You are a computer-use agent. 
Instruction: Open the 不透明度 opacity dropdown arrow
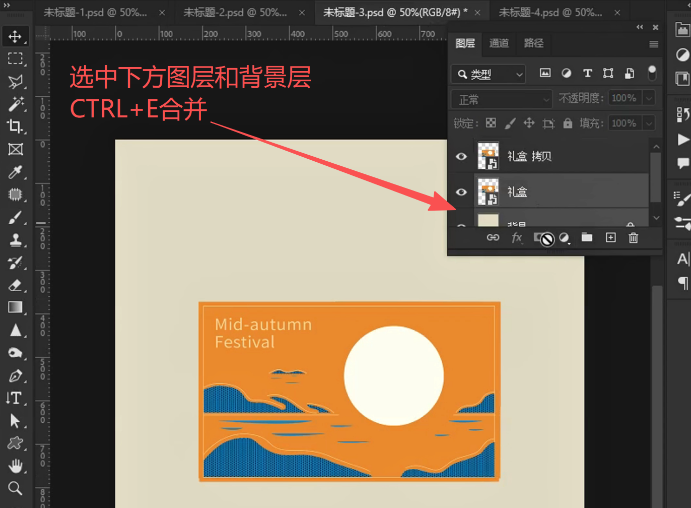point(649,98)
